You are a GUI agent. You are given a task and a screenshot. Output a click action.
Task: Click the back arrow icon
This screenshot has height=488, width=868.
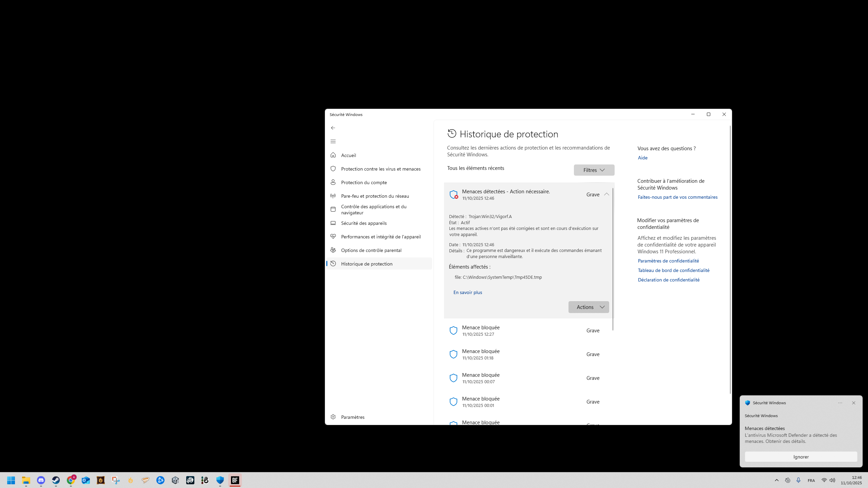pos(333,128)
